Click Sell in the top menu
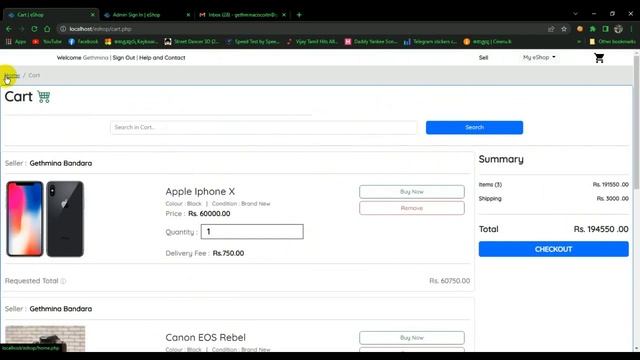Image resolution: width=640 pixels, height=360 pixels. tap(483, 58)
